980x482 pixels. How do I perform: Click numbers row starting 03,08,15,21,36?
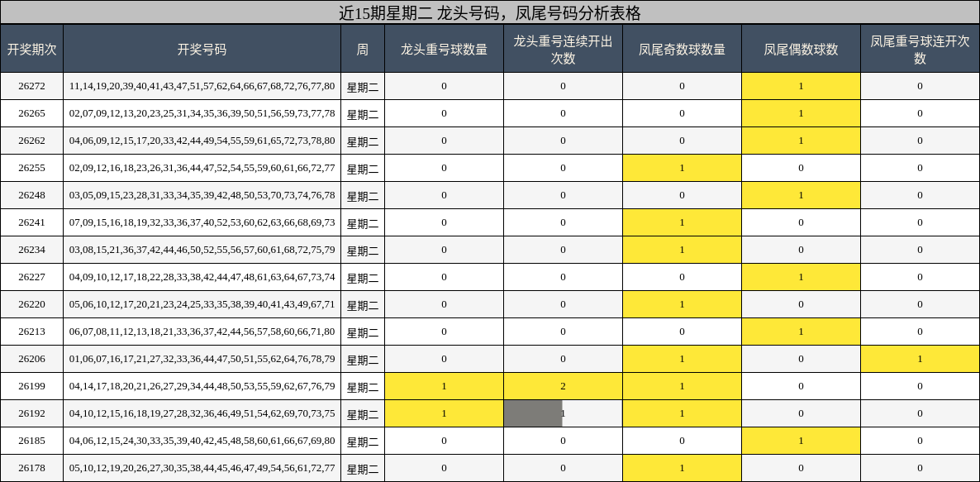click(x=202, y=250)
